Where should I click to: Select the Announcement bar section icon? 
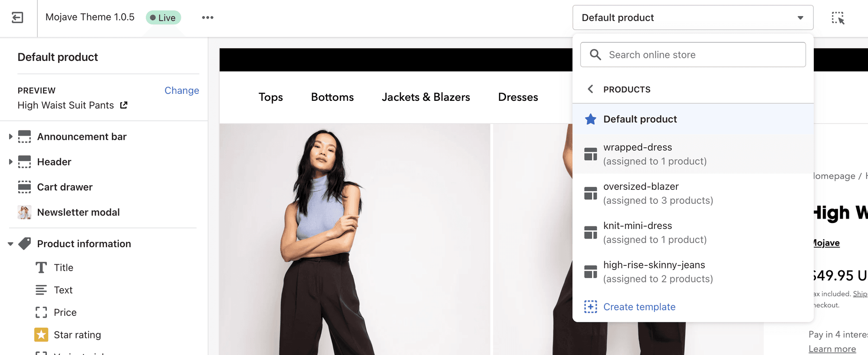24,136
